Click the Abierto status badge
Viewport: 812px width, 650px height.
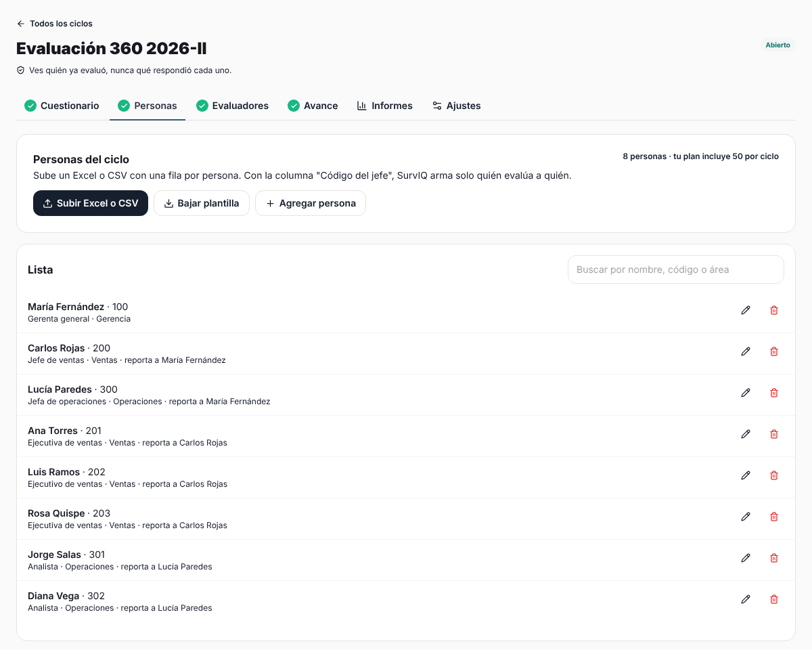click(x=778, y=45)
